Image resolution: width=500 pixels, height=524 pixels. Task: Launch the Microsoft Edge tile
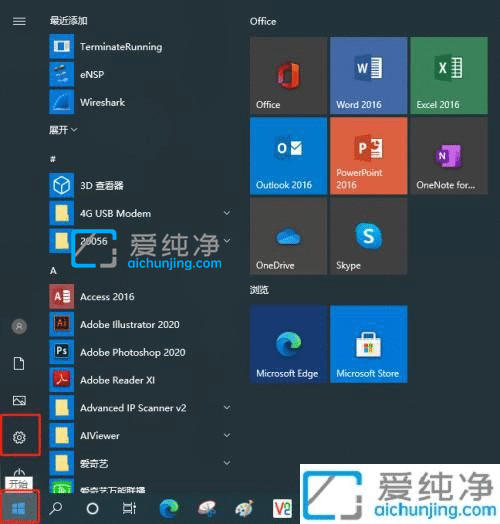[288, 344]
